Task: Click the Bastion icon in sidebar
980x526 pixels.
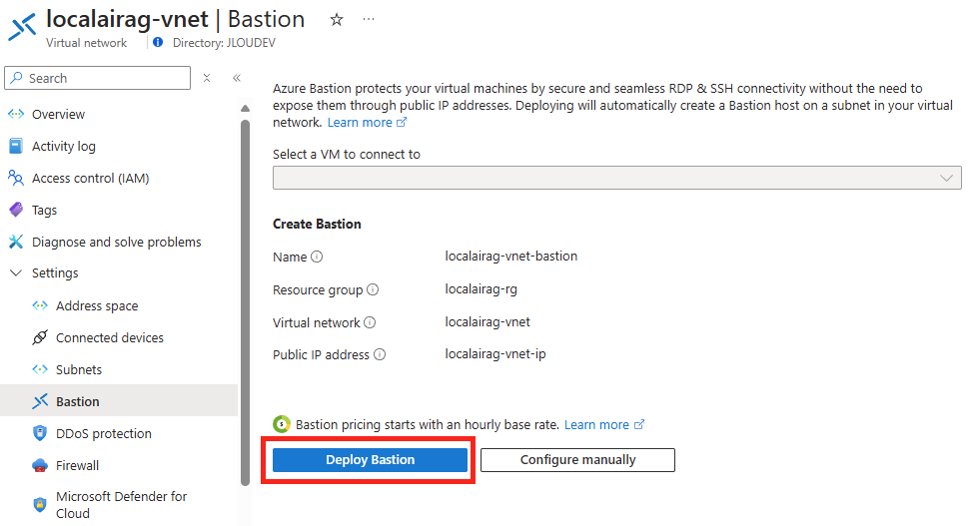Action: [40, 401]
